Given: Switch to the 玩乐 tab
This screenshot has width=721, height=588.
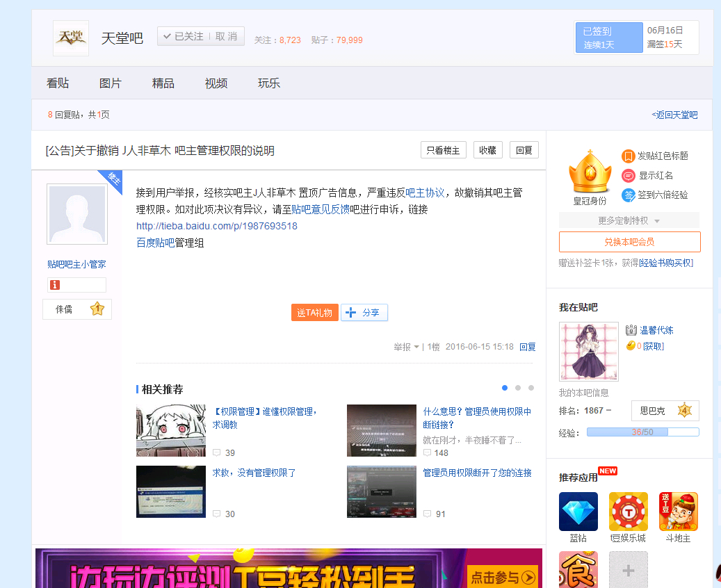Looking at the screenshot, I should (x=269, y=83).
